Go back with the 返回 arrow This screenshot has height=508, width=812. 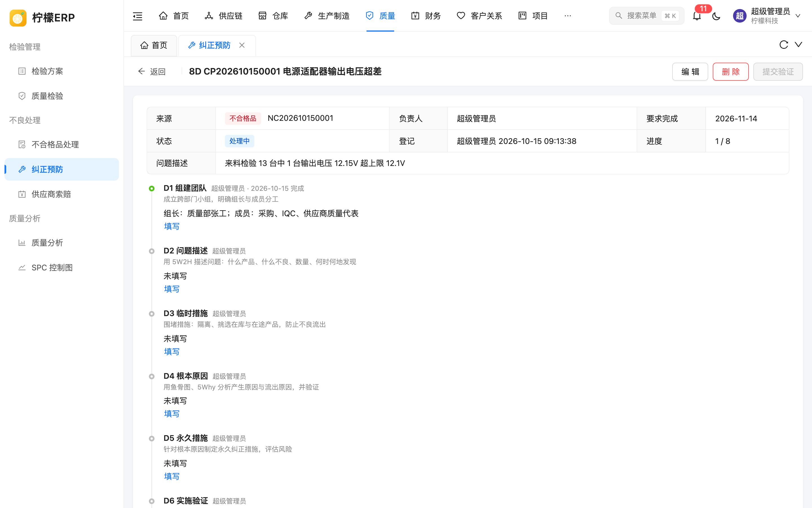tap(152, 72)
